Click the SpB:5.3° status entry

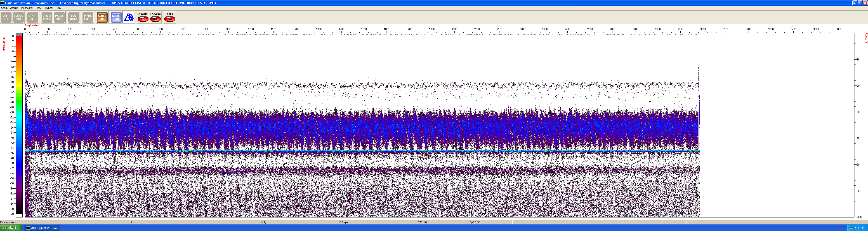(x=475, y=222)
